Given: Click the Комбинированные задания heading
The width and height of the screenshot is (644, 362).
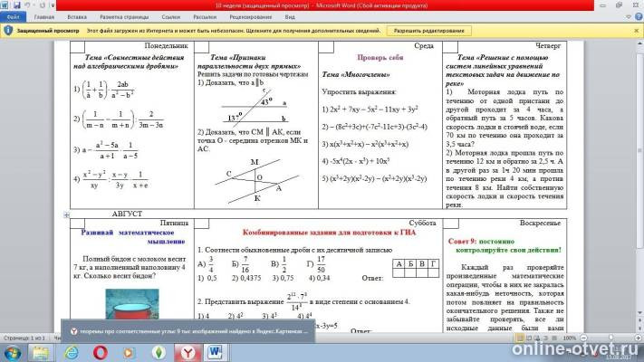Looking at the screenshot, I should pos(329,233).
